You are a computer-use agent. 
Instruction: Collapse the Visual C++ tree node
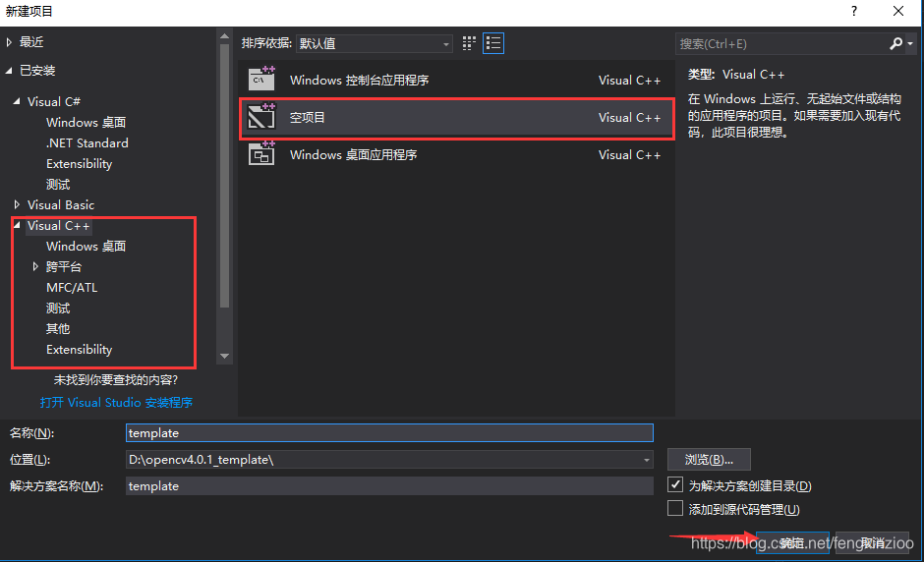tap(17, 225)
